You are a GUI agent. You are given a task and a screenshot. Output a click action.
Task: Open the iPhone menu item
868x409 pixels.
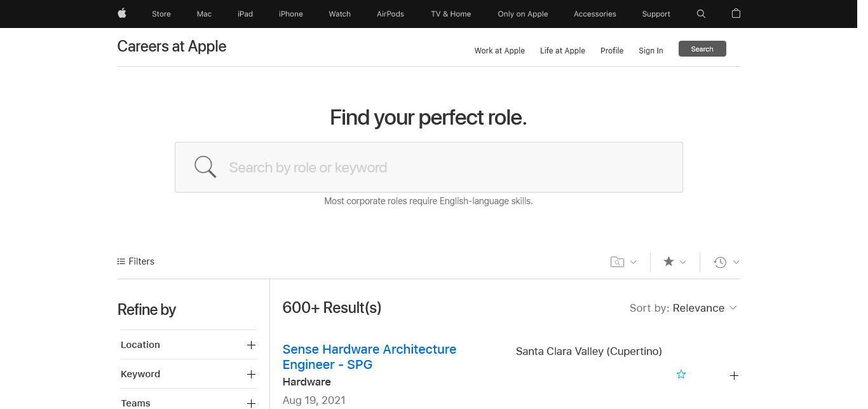(290, 14)
